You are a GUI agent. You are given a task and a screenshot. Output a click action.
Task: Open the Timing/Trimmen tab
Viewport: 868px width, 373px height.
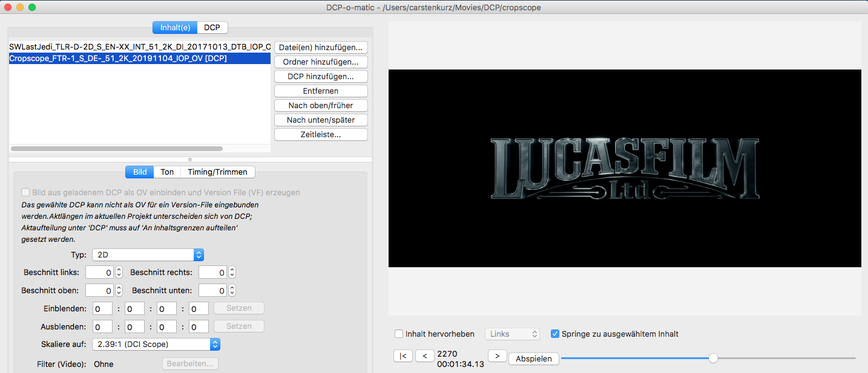point(217,172)
